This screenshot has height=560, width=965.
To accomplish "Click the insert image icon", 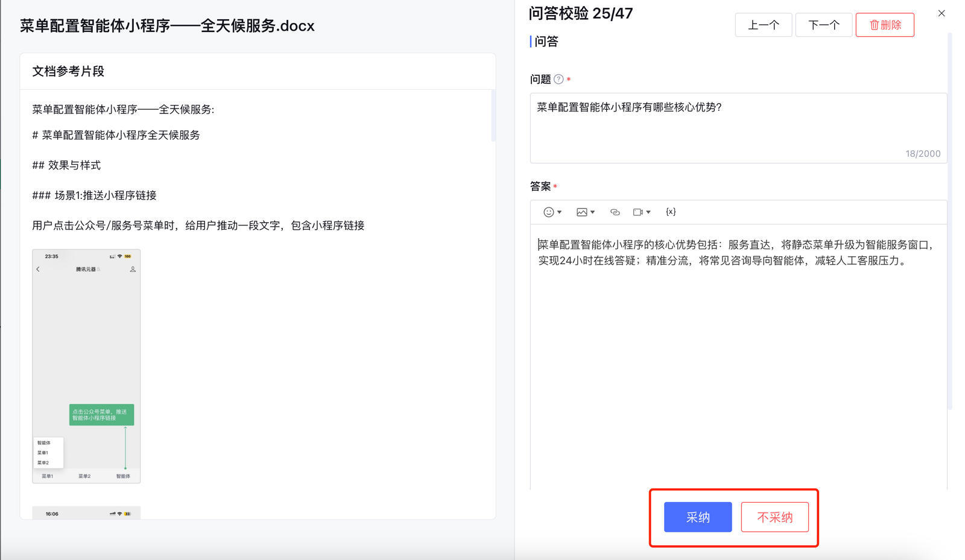I will pyautogui.click(x=581, y=212).
